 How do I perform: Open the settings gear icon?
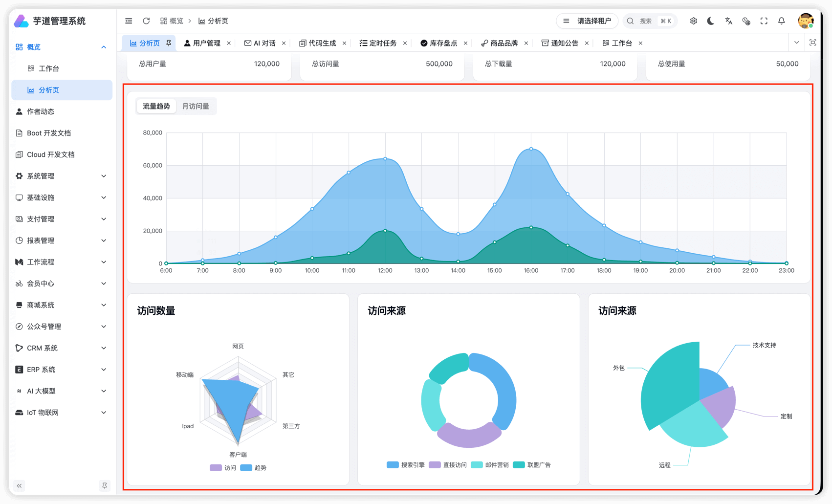coord(693,21)
